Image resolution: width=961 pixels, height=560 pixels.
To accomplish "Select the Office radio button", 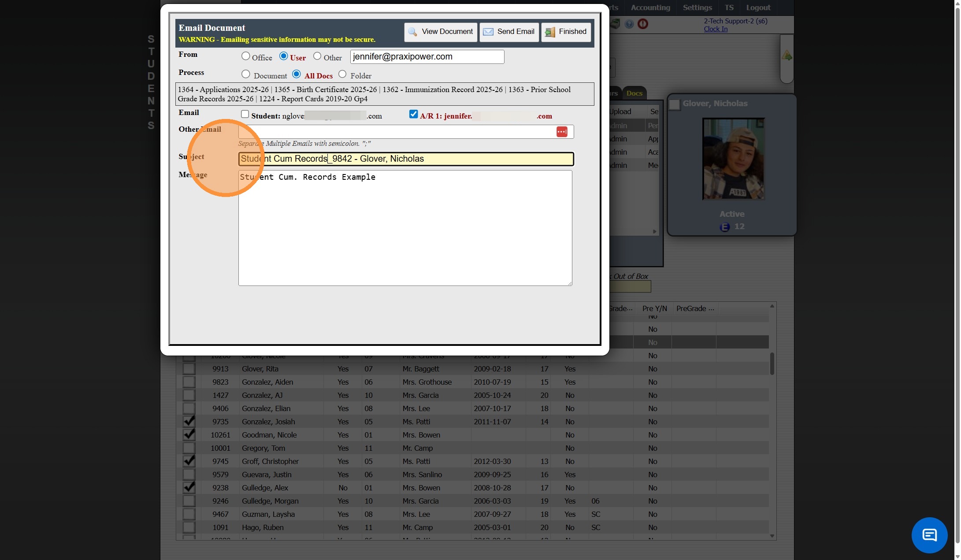I will pos(246,56).
